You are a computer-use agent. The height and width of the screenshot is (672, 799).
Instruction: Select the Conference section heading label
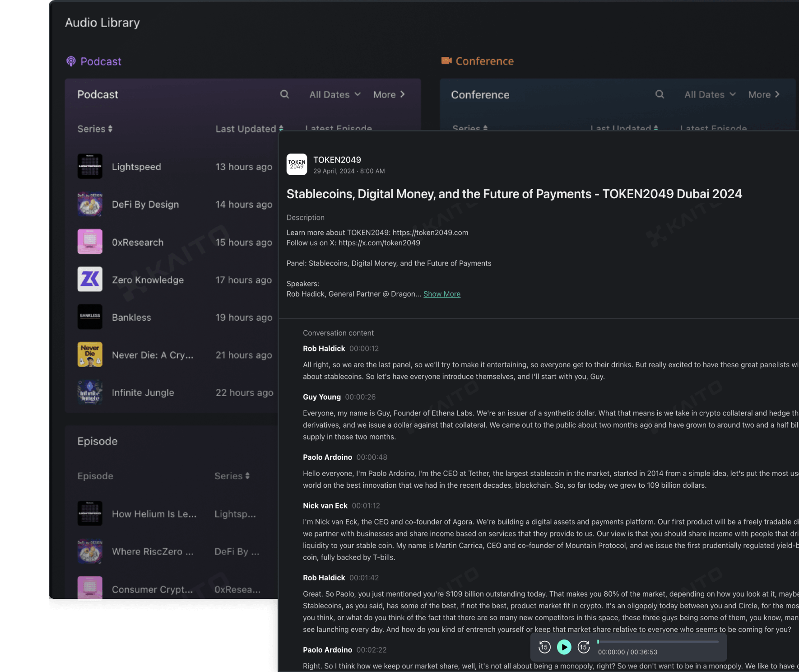click(485, 61)
